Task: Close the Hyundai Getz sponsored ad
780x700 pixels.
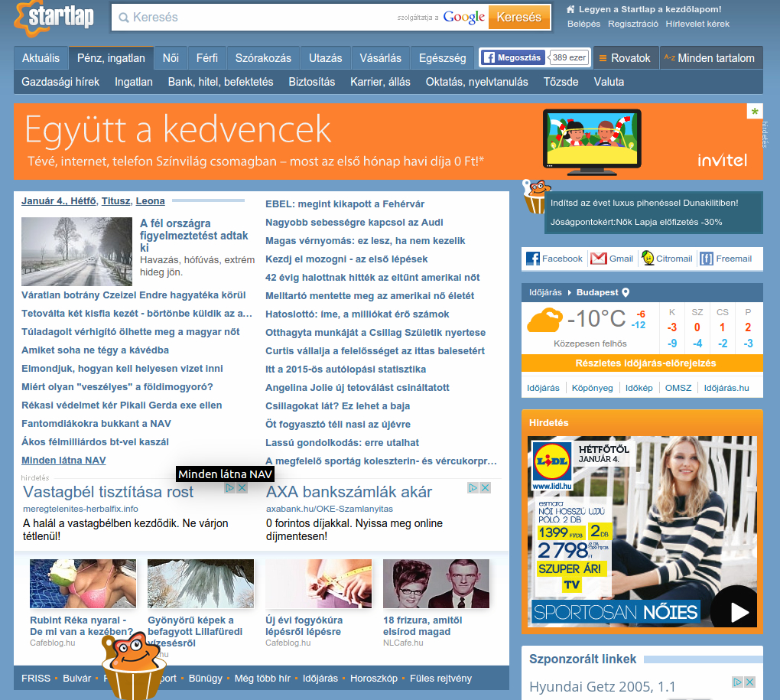Action: [749, 682]
